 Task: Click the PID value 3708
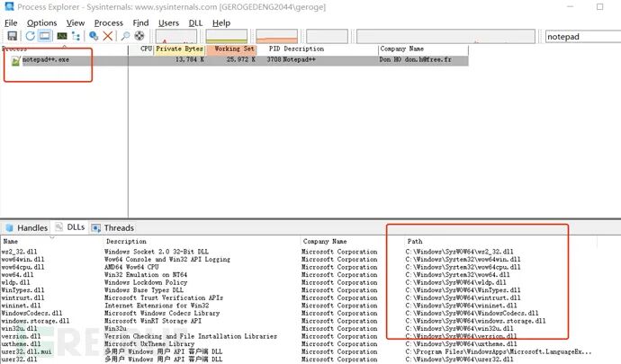[274, 59]
